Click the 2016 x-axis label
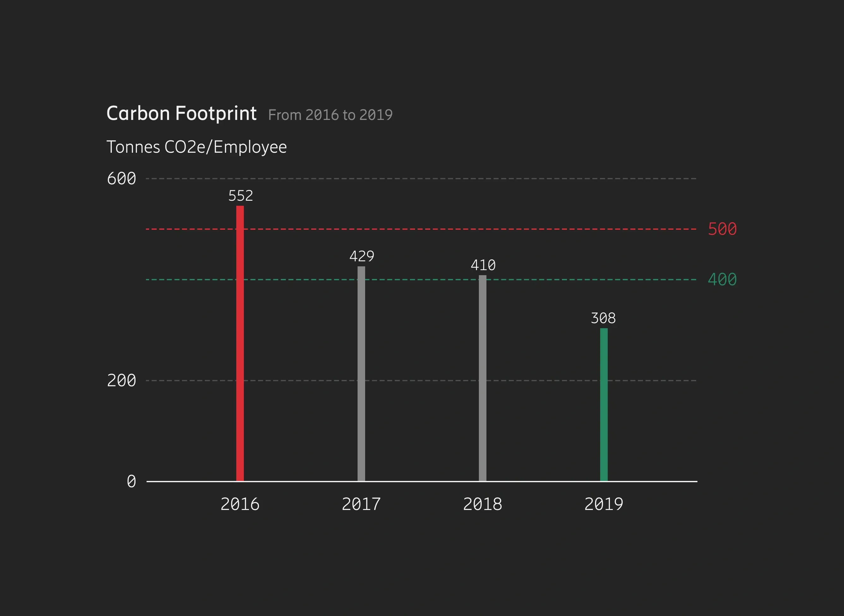The height and width of the screenshot is (616, 844). click(x=240, y=504)
